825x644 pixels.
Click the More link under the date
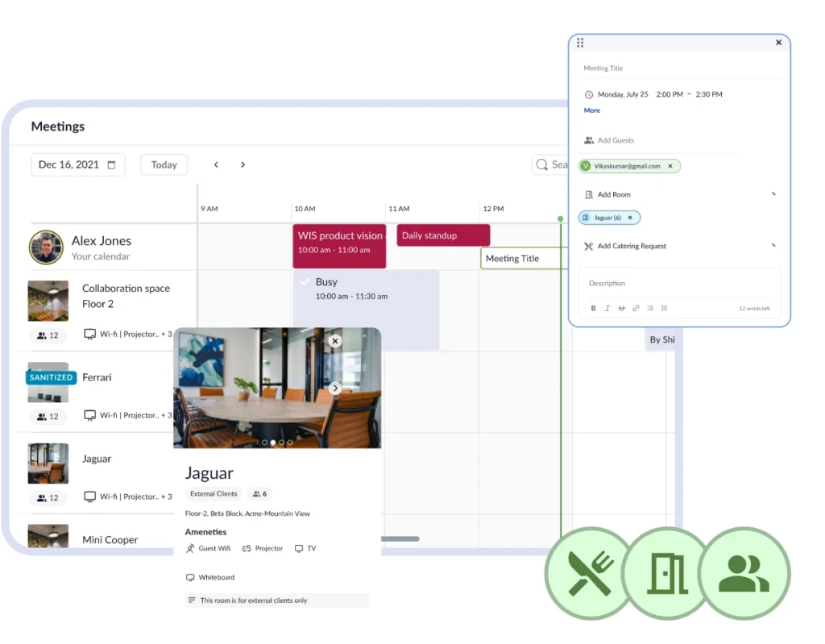591,110
